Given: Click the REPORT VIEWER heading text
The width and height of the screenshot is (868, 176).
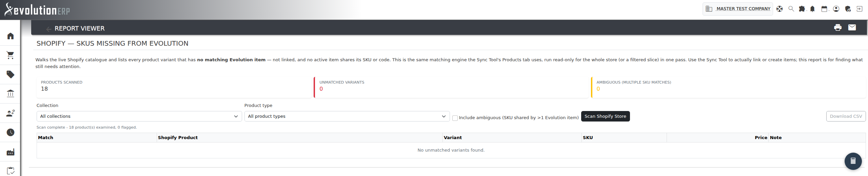Looking at the screenshot, I should 79,28.
